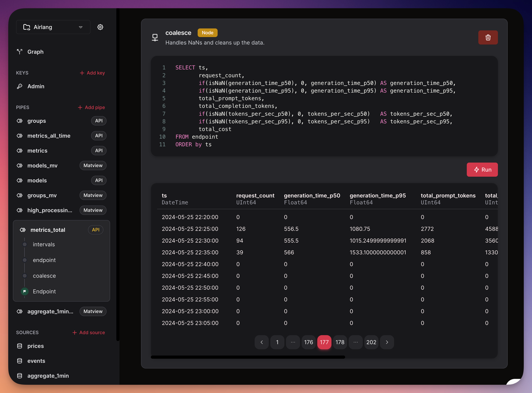Delete the coalesce node via trash icon

[488, 37]
